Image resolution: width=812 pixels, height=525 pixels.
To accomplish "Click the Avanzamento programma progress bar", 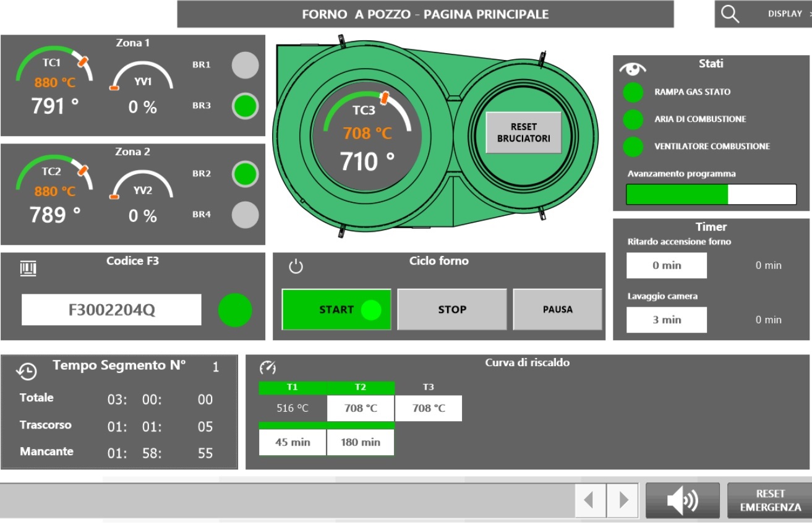I will 711,194.
